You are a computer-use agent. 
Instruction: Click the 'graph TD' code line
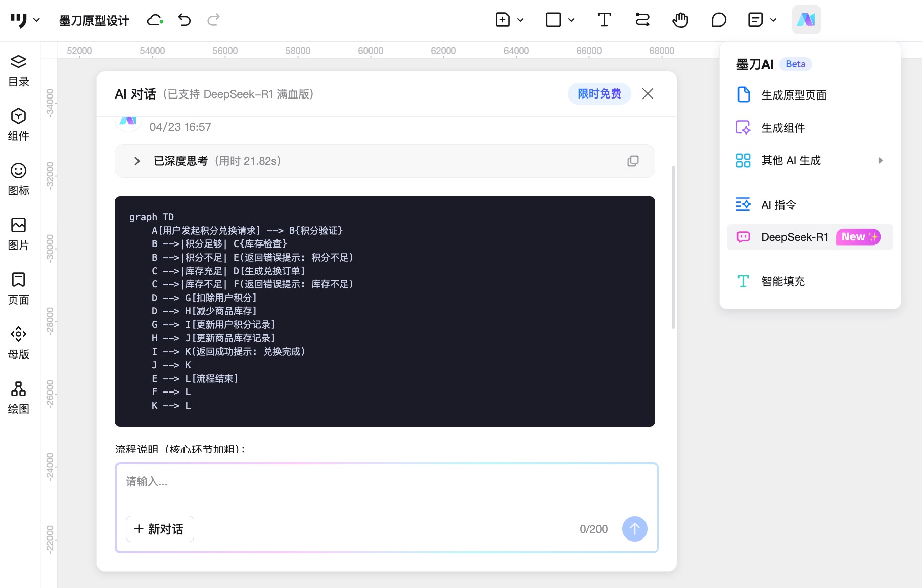point(152,217)
